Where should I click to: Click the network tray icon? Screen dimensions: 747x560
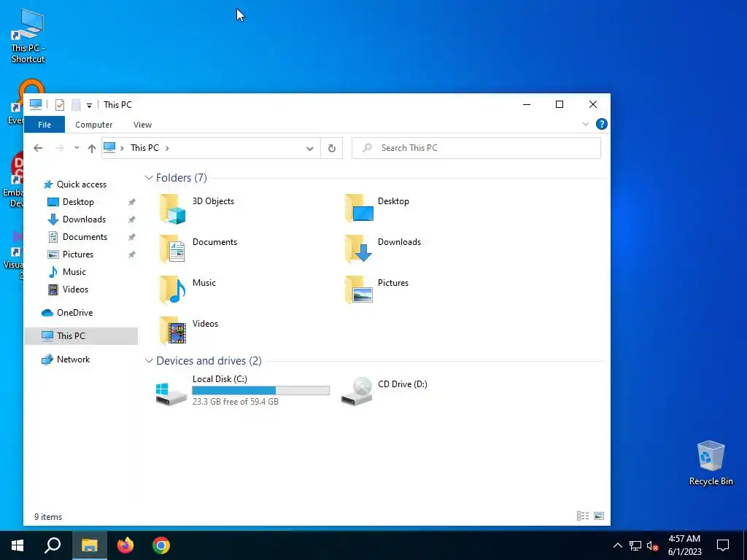pyautogui.click(x=635, y=545)
